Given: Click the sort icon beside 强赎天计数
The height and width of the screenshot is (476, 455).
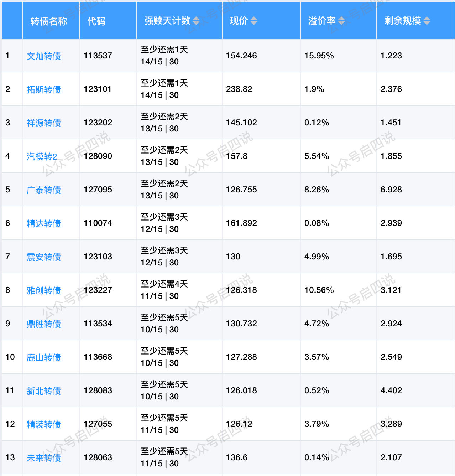Looking at the screenshot, I should click(x=196, y=21).
